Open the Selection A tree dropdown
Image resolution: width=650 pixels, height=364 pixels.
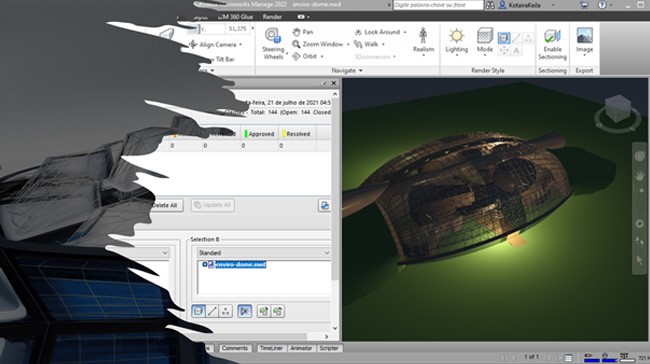(165, 252)
